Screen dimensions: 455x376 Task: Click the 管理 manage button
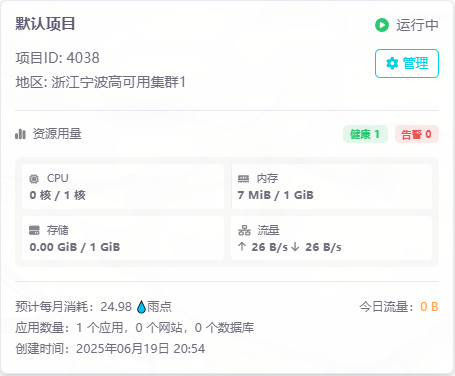click(x=407, y=63)
